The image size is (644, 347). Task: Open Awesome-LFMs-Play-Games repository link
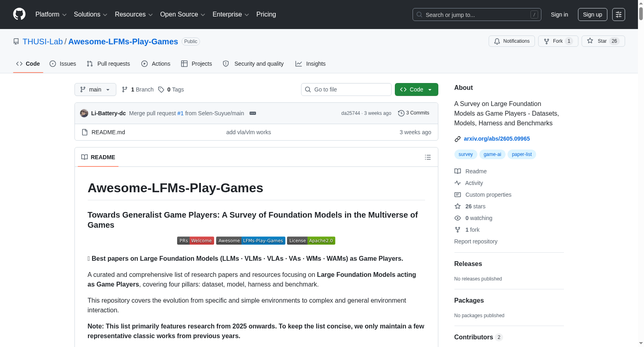(x=123, y=42)
